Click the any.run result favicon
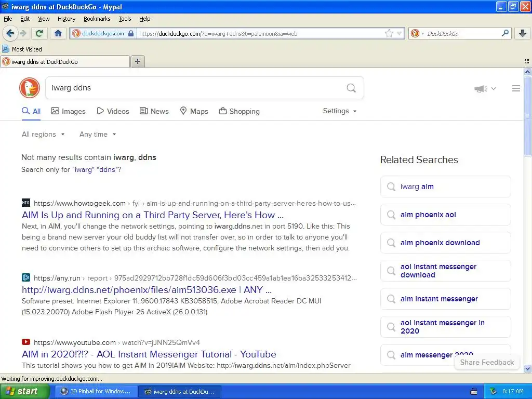The width and height of the screenshot is (532, 399). [x=26, y=277]
